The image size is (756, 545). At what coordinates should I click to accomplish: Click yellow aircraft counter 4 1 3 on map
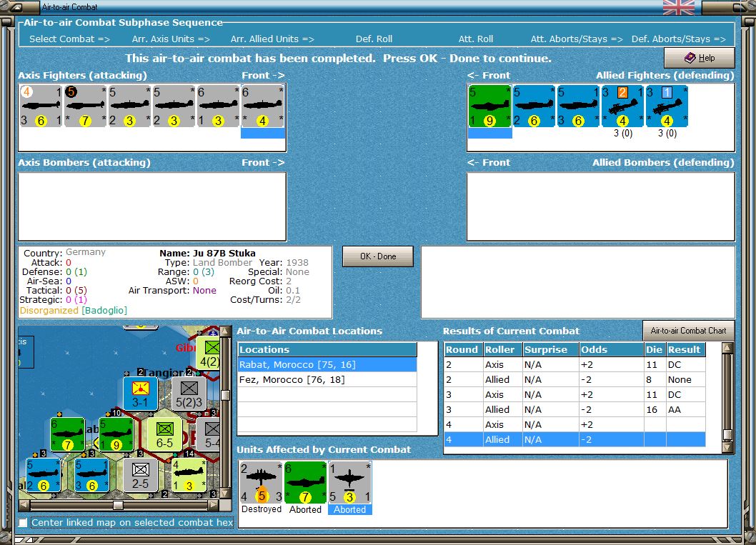click(189, 475)
